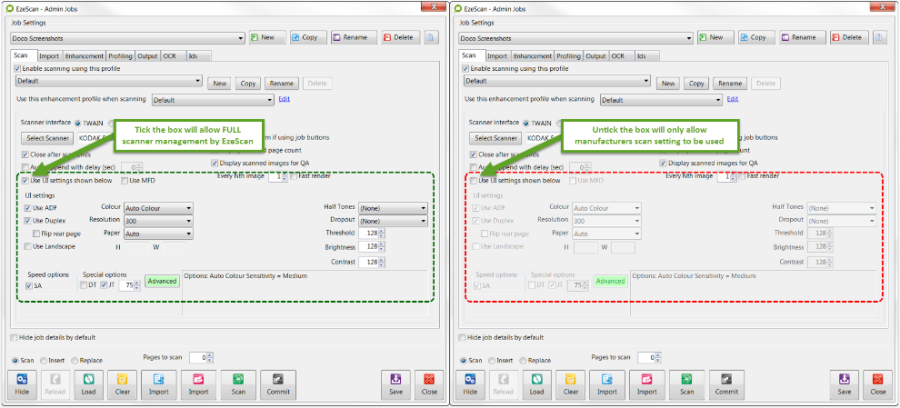This screenshot has height=408, width=900.
Task: Click red Close icon in right window
Action: pos(878,383)
